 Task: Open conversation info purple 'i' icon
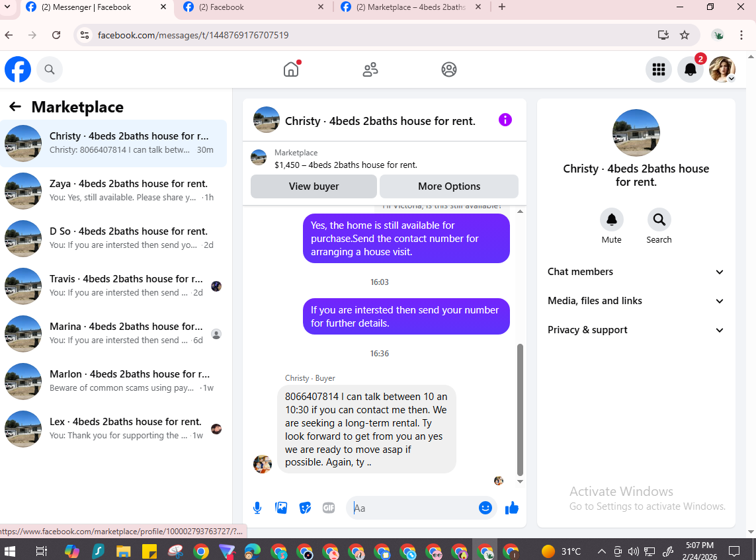[x=505, y=120]
